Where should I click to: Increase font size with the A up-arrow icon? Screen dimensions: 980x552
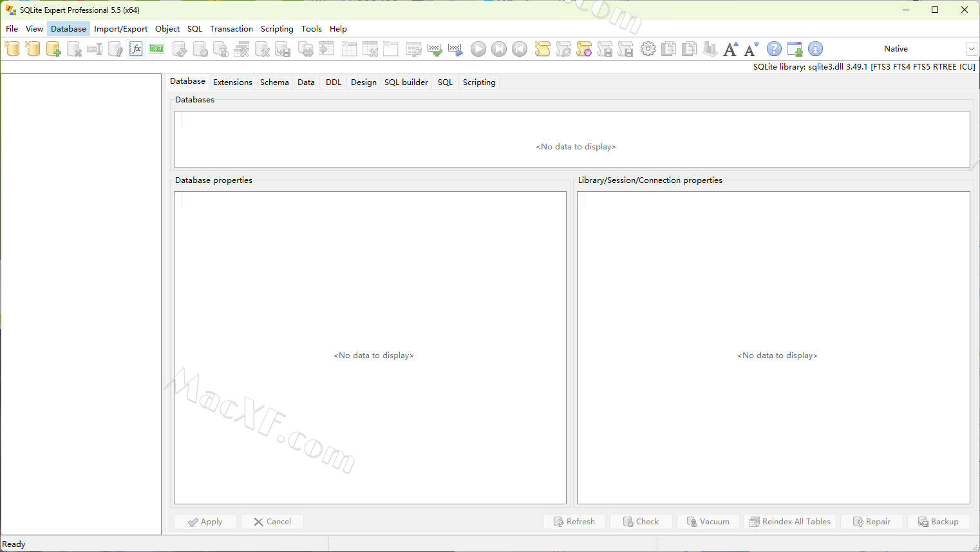pyautogui.click(x=731, y=49)
